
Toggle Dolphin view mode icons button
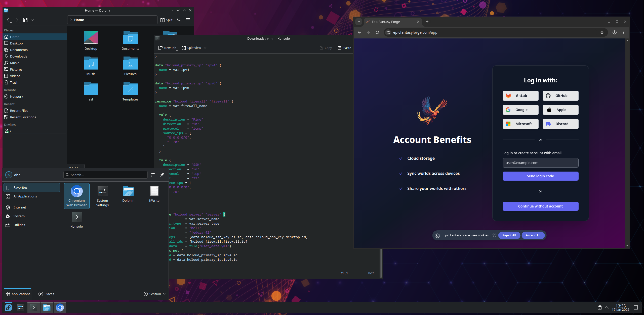25,20
